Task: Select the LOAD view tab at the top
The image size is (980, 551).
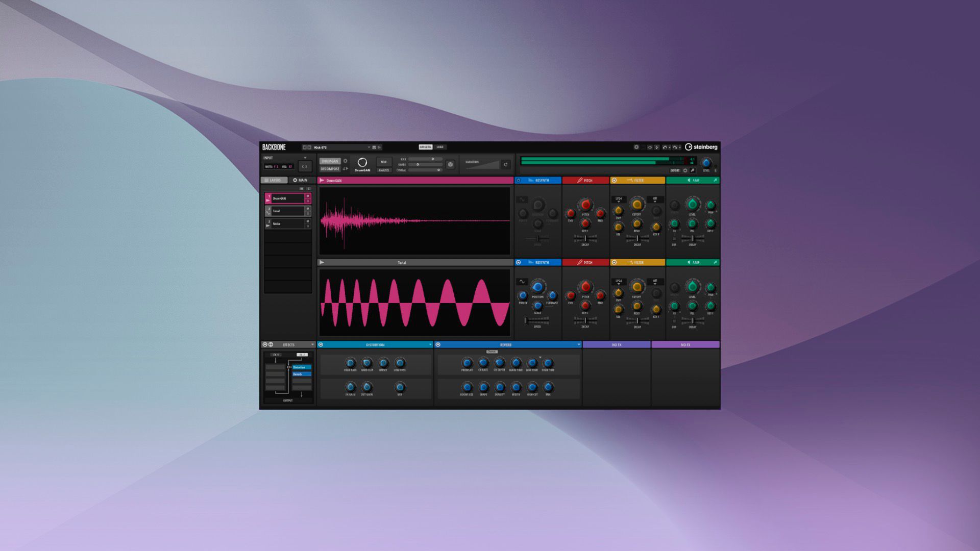Action: (440, 147)
